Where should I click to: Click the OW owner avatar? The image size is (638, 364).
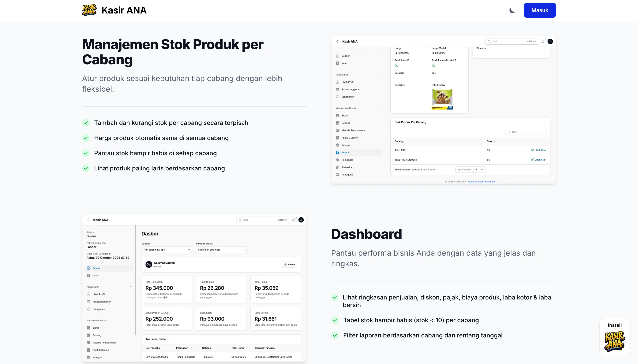149,265
